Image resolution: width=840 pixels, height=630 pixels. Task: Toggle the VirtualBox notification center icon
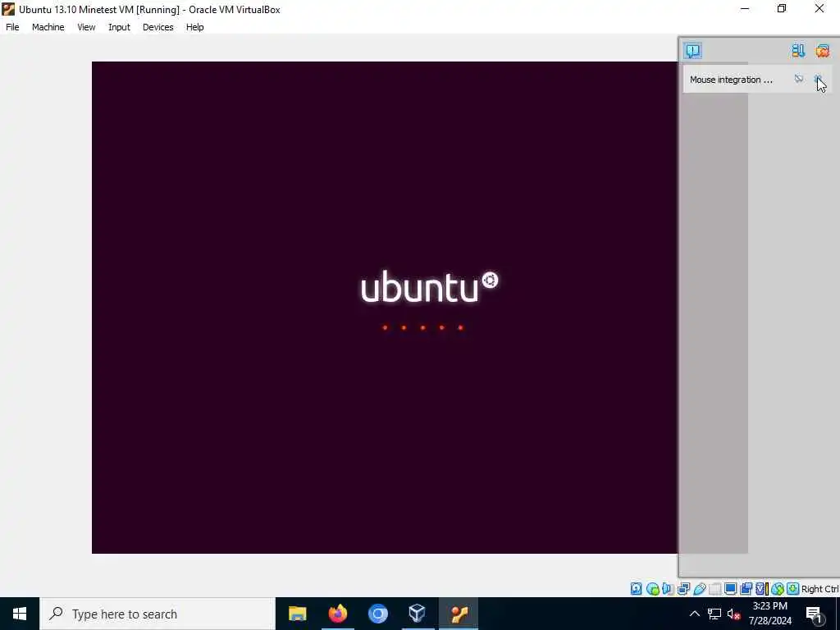[692, 51]
